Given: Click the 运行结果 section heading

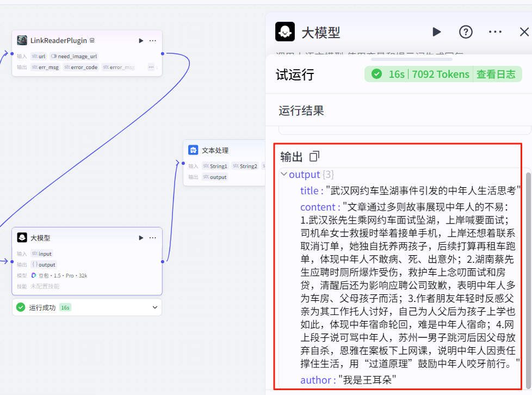Looking at the screenshot, I should [x=301, y=110].
